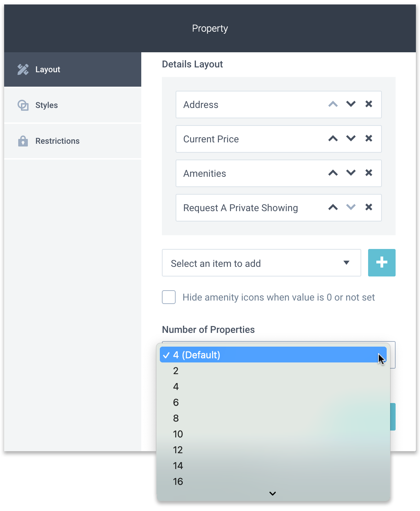Click the plus button to add an item
Viewport: 420px width, 511px height.
point(382,263)
